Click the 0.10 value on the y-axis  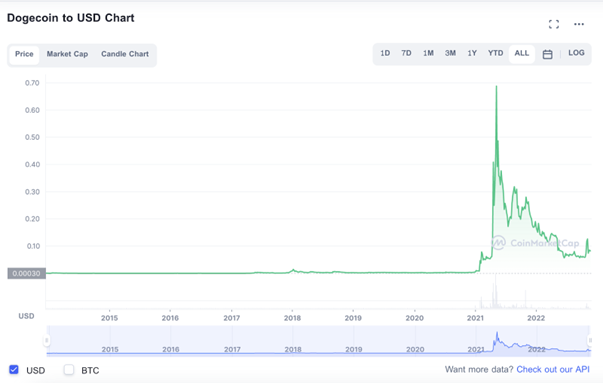click(33, 246)
